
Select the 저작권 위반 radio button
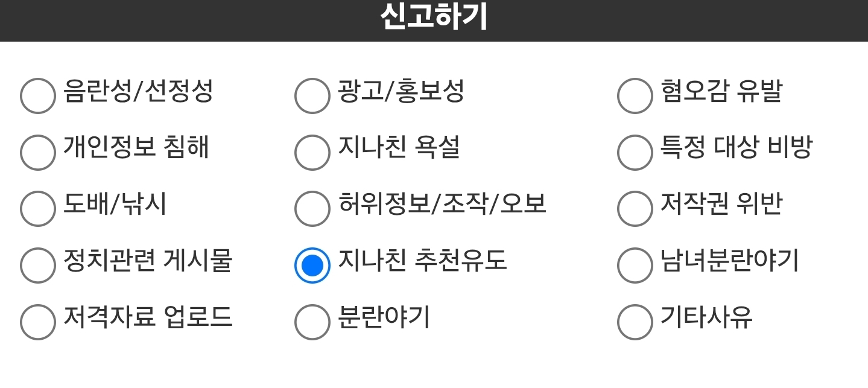[635, 209]
